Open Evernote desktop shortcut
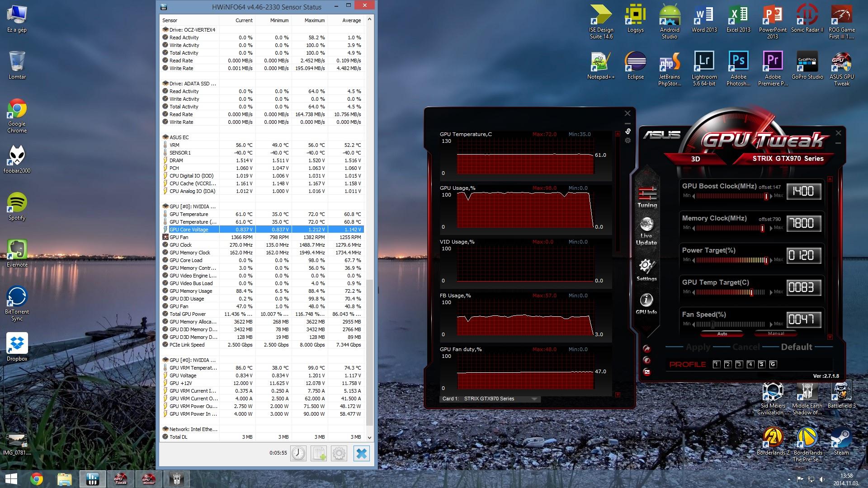 point(17,253)
